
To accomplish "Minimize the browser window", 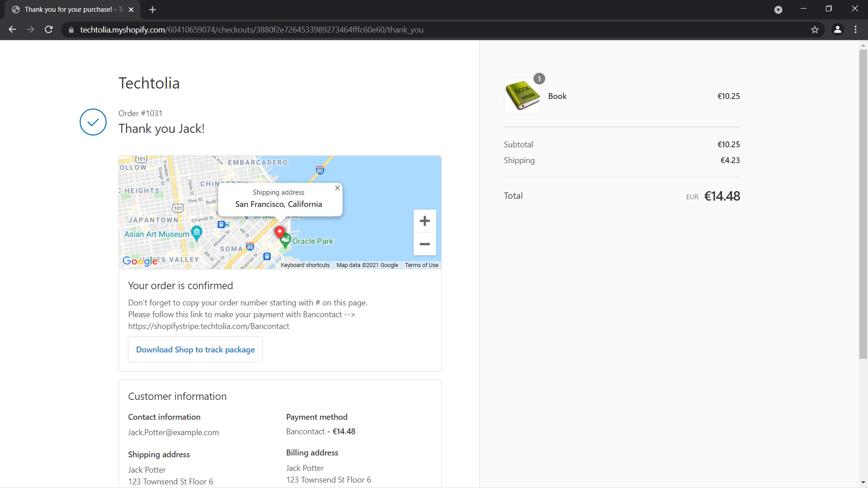I will 803,9.
